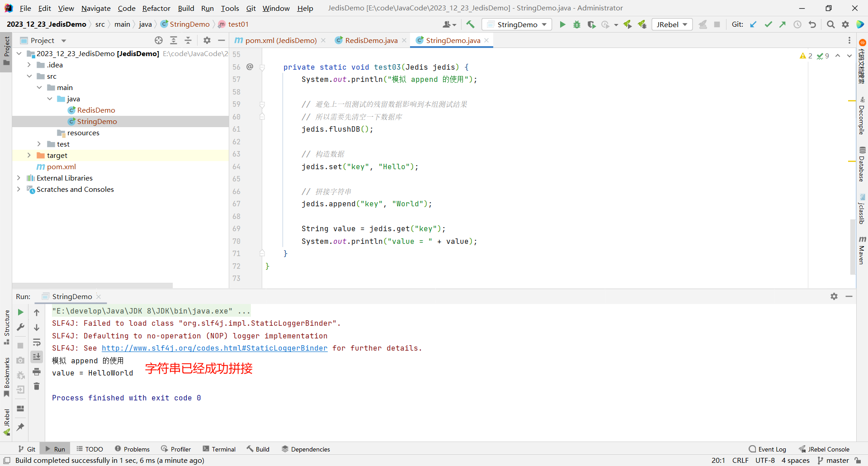Select opened file locate target icon

click(x=159, y=40)
